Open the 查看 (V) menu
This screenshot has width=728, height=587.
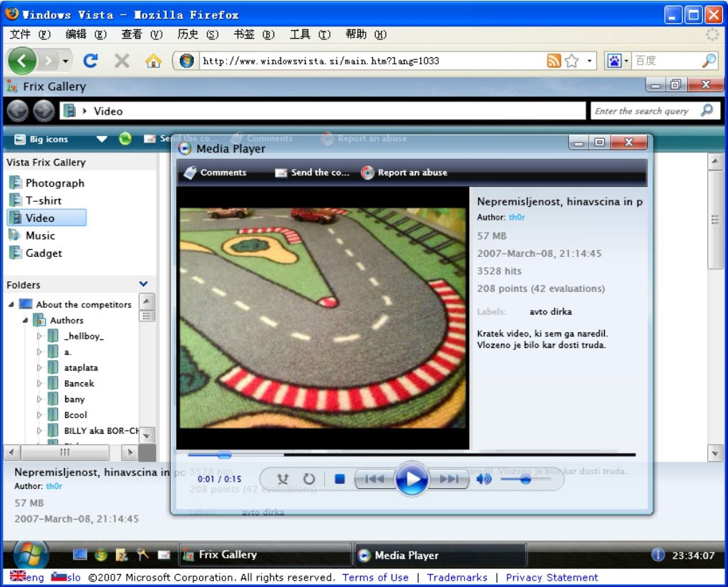(x=142, y=34)
